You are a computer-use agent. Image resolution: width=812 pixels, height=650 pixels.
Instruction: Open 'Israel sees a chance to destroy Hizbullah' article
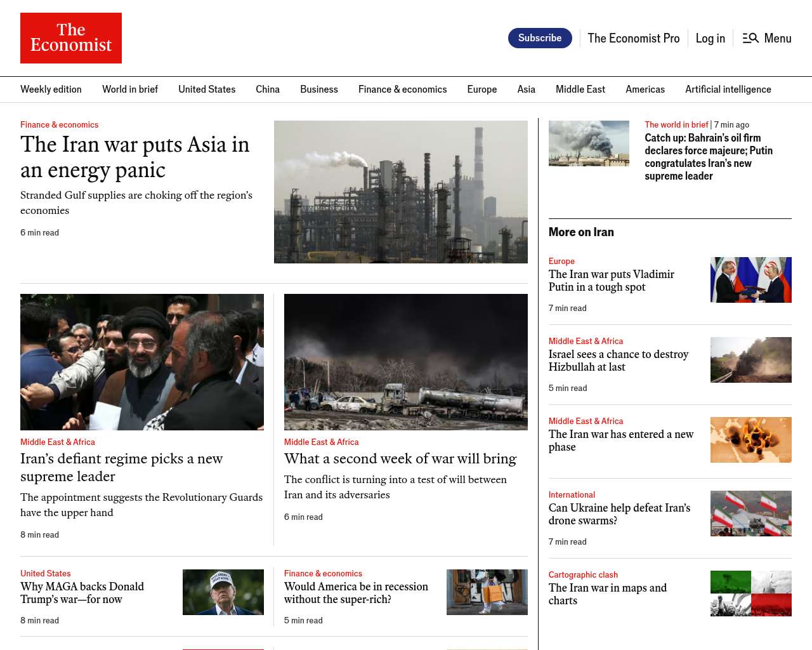[x=618, y=361]
